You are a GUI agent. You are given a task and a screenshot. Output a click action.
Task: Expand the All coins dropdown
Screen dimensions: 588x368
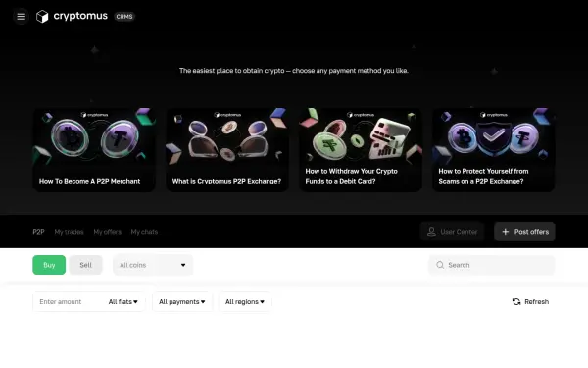tap(153, 265)
